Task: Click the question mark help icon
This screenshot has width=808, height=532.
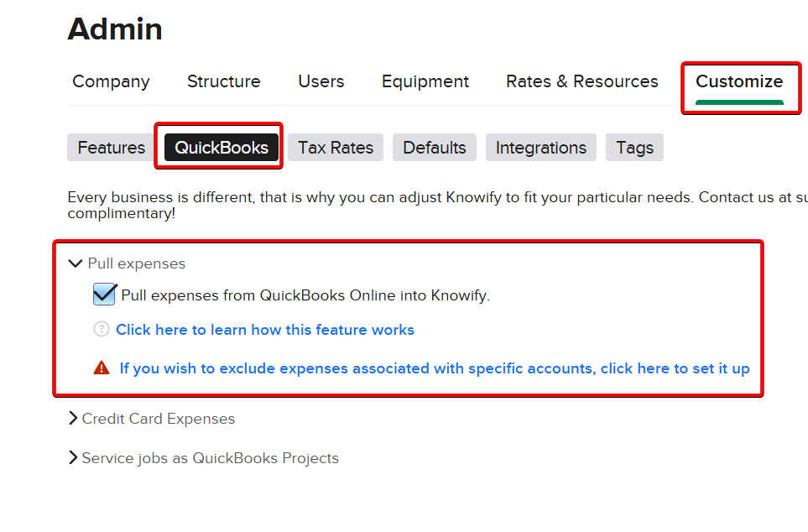Action: 102,330
